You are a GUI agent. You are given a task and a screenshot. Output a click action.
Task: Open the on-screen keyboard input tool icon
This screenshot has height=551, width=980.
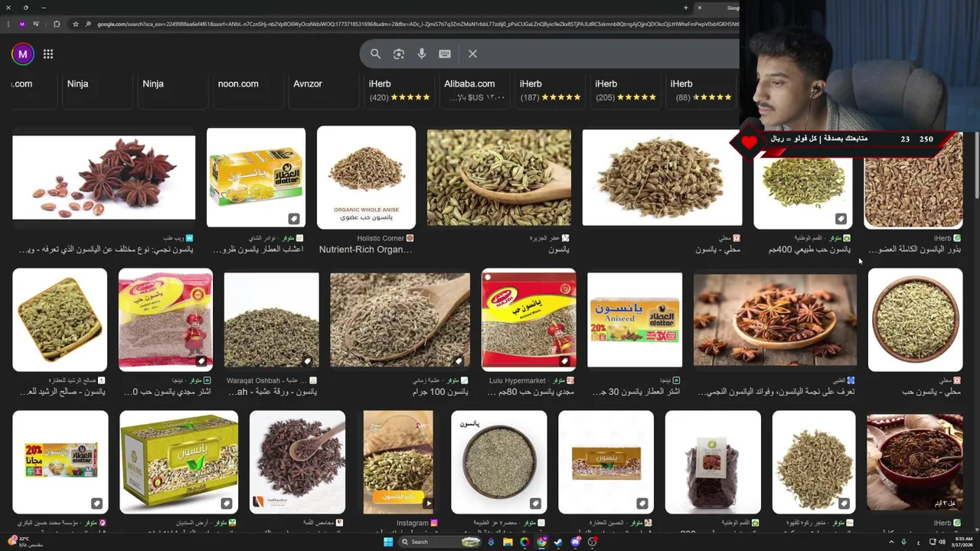445,54
